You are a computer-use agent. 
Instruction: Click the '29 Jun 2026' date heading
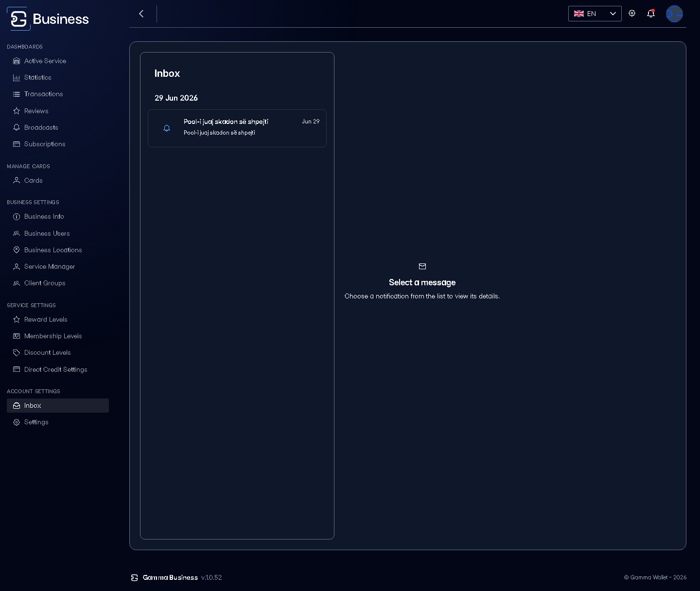click(176, 98)
